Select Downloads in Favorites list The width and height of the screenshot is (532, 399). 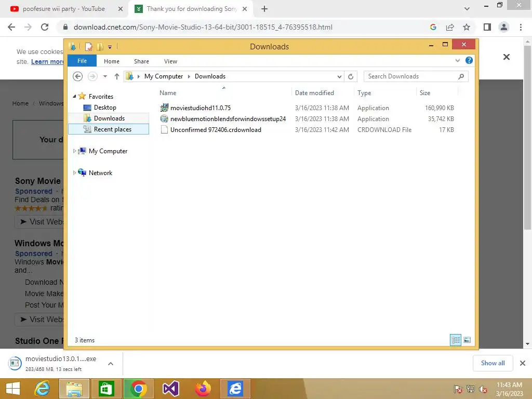[109, 118]
